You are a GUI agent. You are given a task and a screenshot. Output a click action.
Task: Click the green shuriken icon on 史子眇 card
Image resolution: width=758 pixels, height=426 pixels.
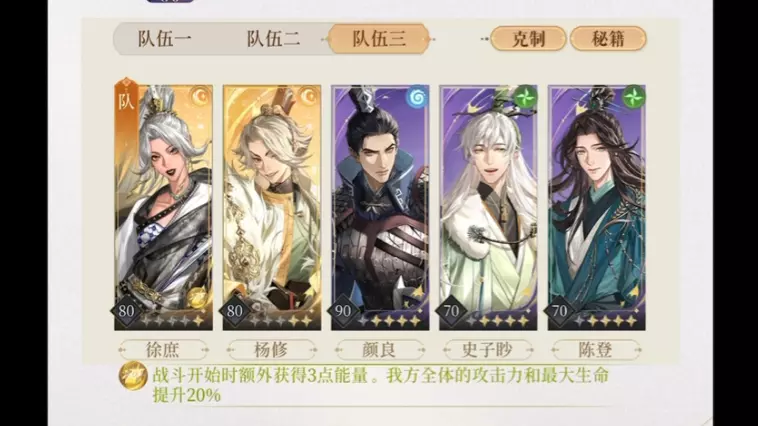coord(525,97)
